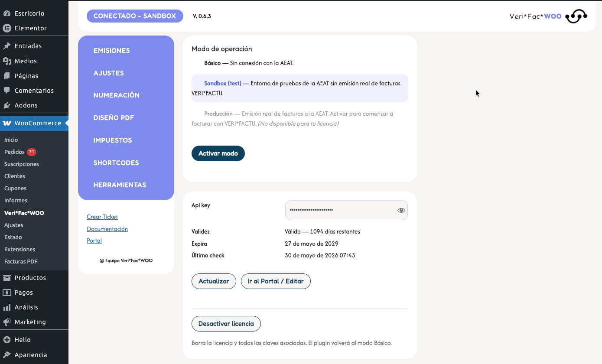Open Escritorio via its dashboard icon
Image resolution: width=602 pixels, height=364 pixels.
point(7,13)
